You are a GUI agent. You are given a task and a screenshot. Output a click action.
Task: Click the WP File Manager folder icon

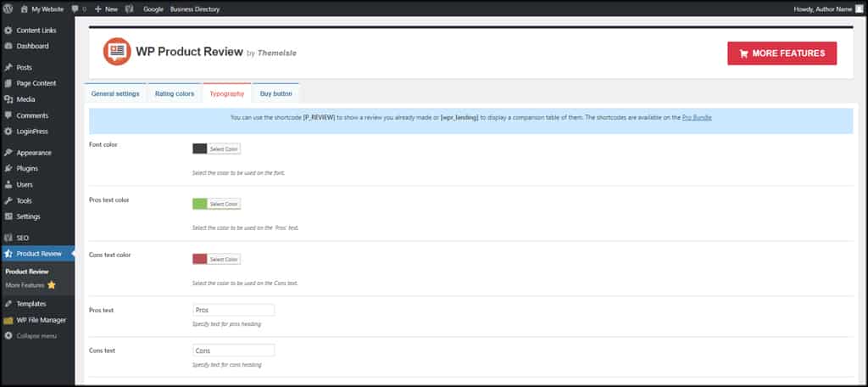coord(8,321)
